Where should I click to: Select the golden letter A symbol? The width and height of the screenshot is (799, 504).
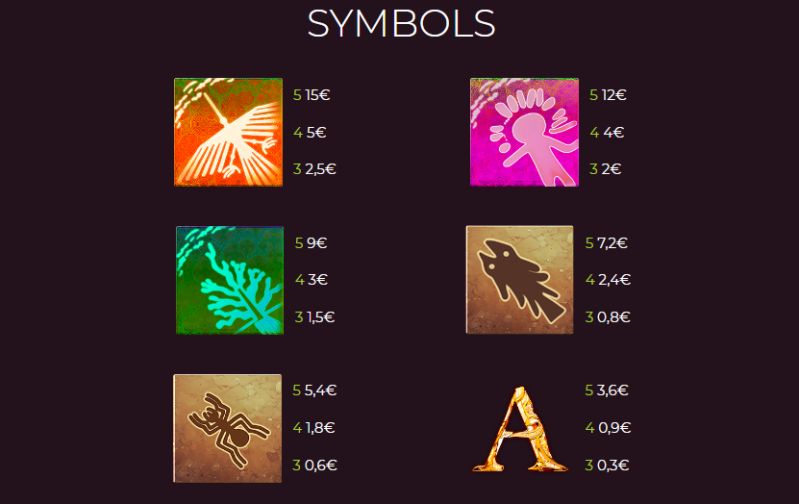point(520,429)
